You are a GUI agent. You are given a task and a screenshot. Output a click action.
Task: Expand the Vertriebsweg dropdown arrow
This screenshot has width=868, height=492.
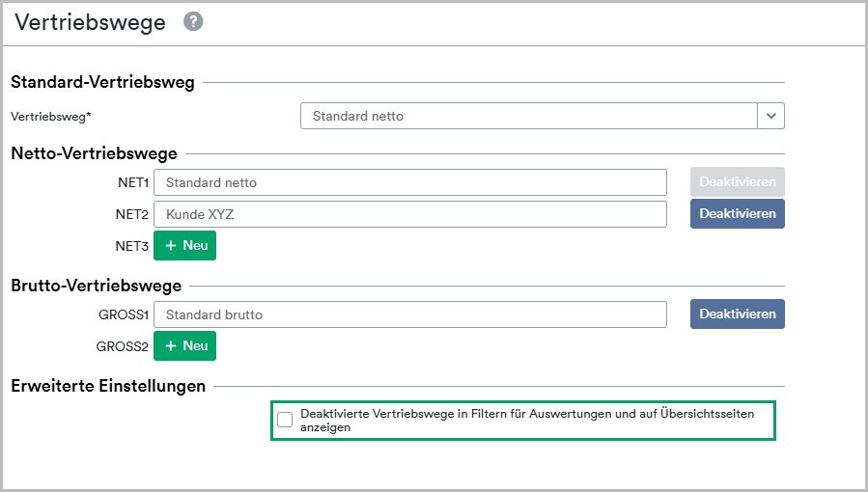771,116
